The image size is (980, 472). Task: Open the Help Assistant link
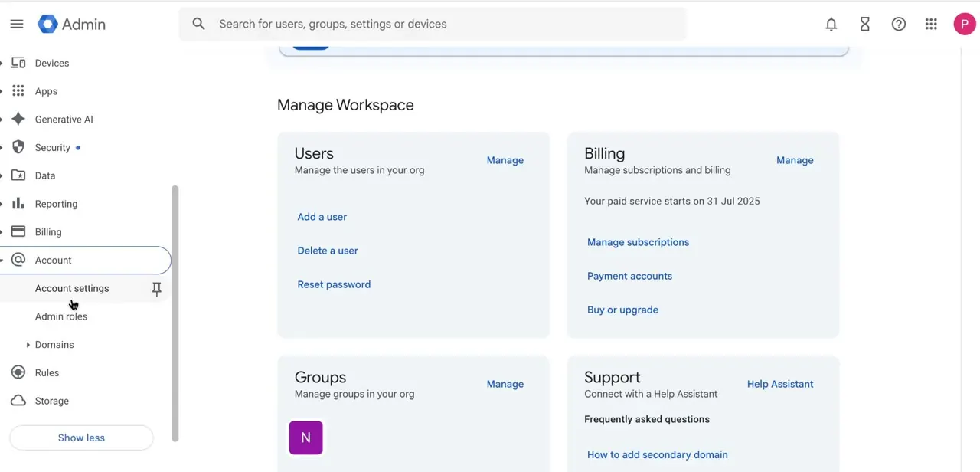coord(780,384)
